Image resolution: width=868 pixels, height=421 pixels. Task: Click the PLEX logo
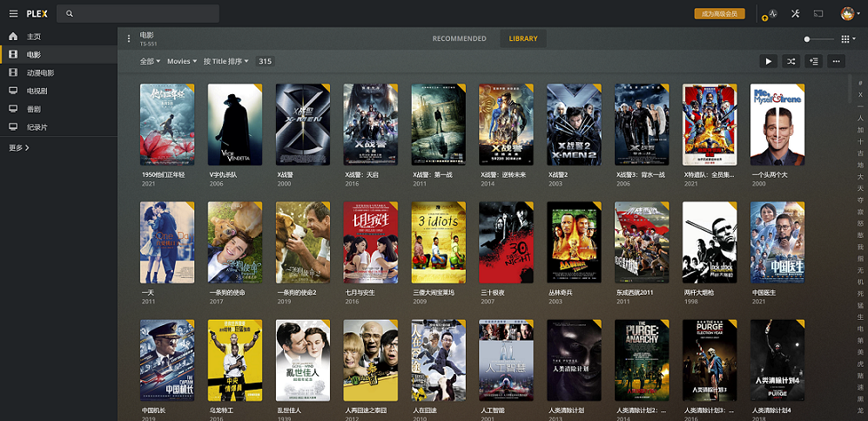(37, 14)
